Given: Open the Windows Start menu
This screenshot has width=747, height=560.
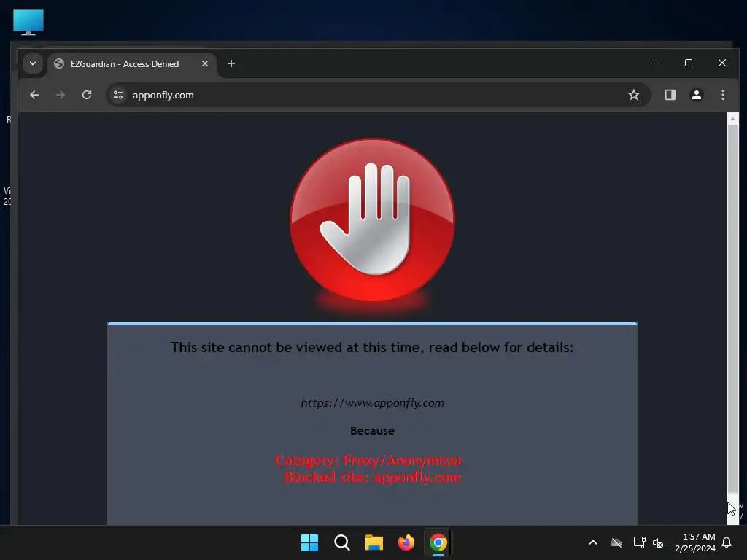Looking at the screenshot, I should coord(309,542).
